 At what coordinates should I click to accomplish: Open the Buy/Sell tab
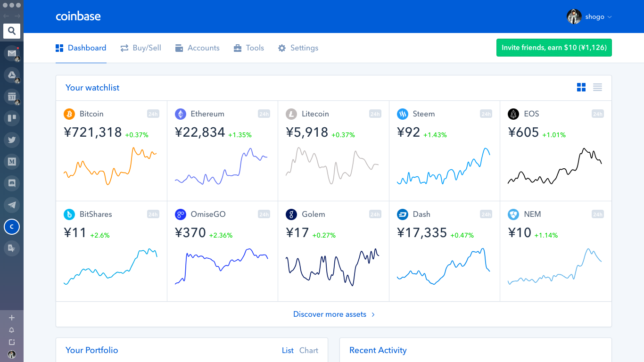coord(140,48)
